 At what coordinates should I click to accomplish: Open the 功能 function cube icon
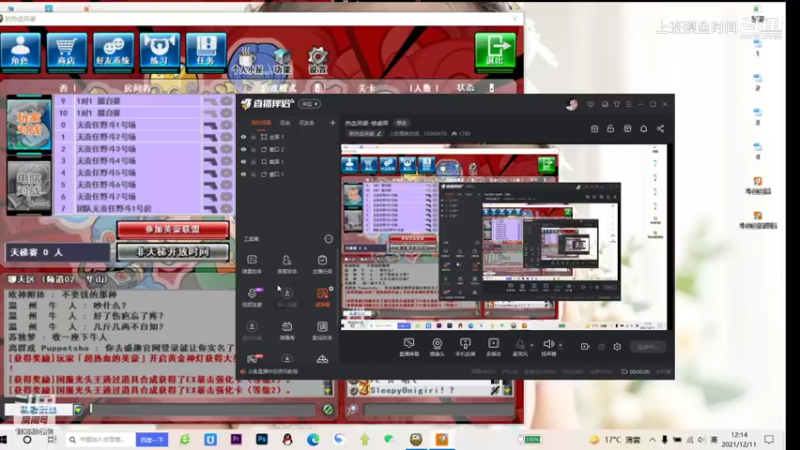(x=282, y=62)
